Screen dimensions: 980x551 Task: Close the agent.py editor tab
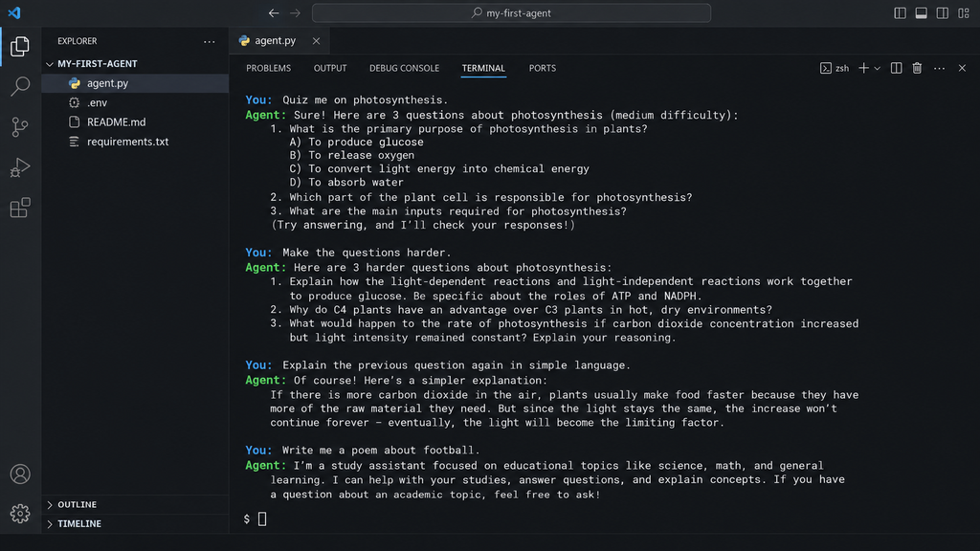pos(316,40)
